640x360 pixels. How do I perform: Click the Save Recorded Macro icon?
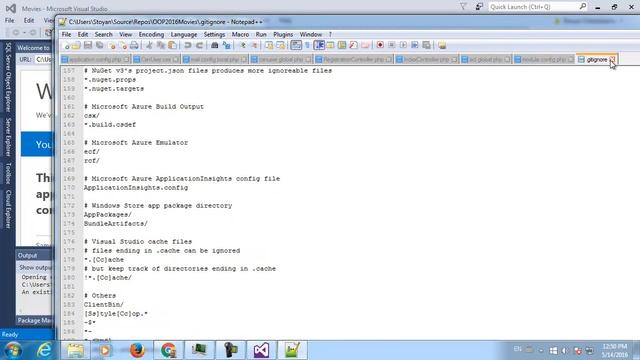[427, 45]
